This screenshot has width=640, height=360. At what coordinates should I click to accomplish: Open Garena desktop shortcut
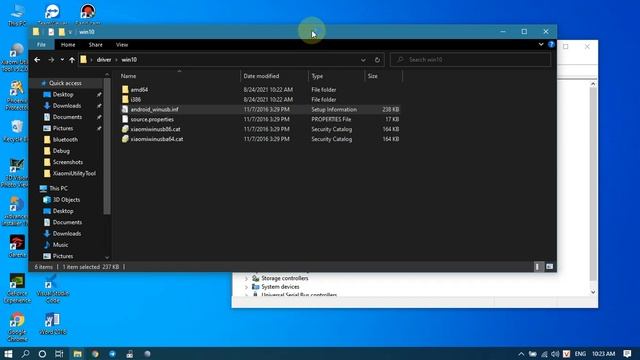pyautogui.click(x=17, y=247)
